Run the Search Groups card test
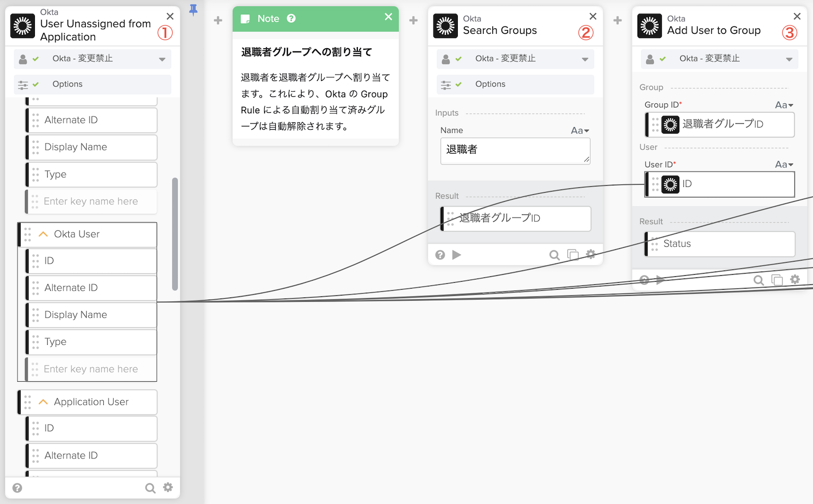This screenshot has width=813, height=504. (x=457, y=255)
